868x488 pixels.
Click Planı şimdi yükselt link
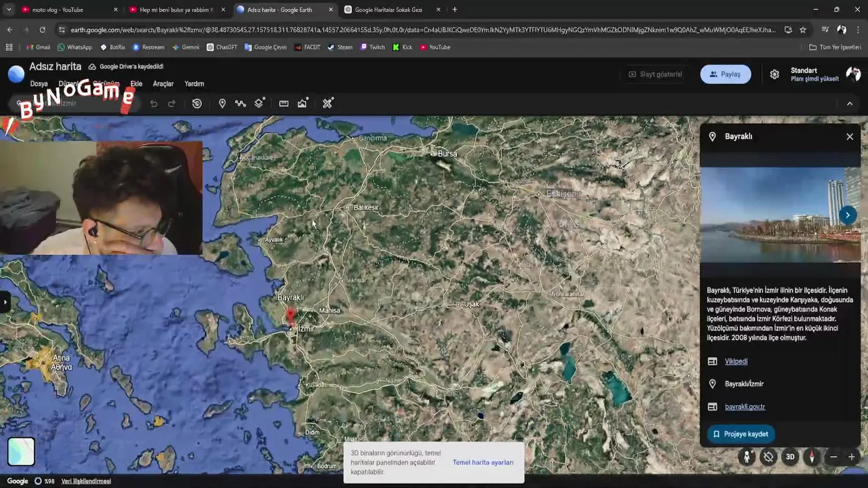[x=814, y=79]
